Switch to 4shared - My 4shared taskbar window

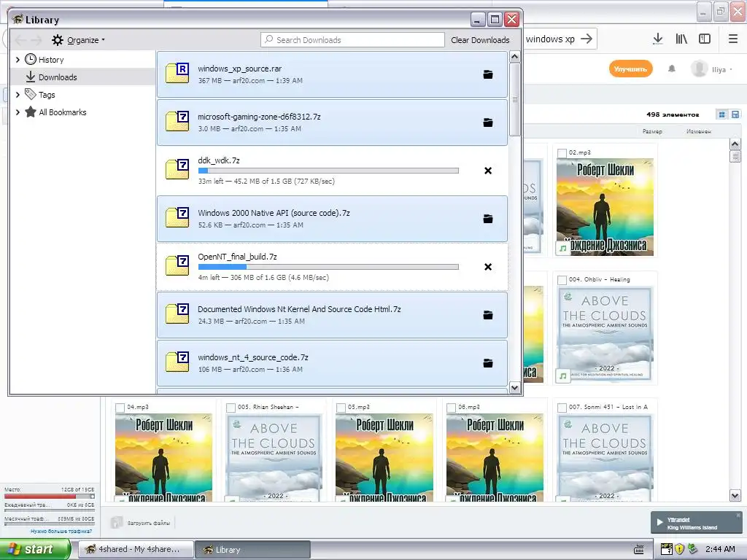point(136,550)
